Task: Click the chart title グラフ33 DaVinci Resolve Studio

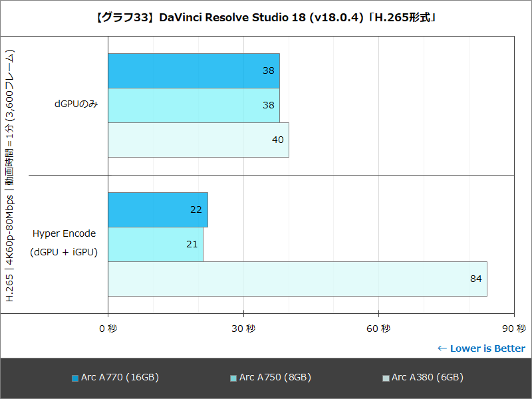Action: [265, 18]
